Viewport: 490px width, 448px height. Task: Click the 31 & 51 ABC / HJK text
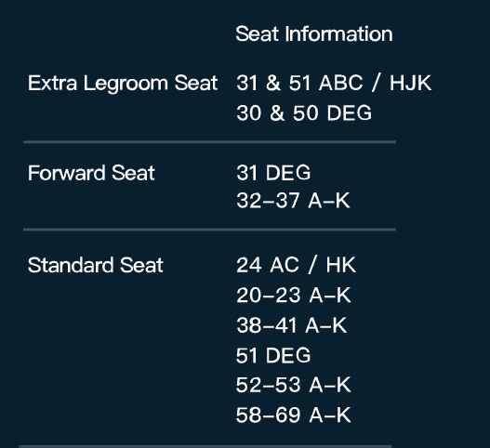click(334, 83)
